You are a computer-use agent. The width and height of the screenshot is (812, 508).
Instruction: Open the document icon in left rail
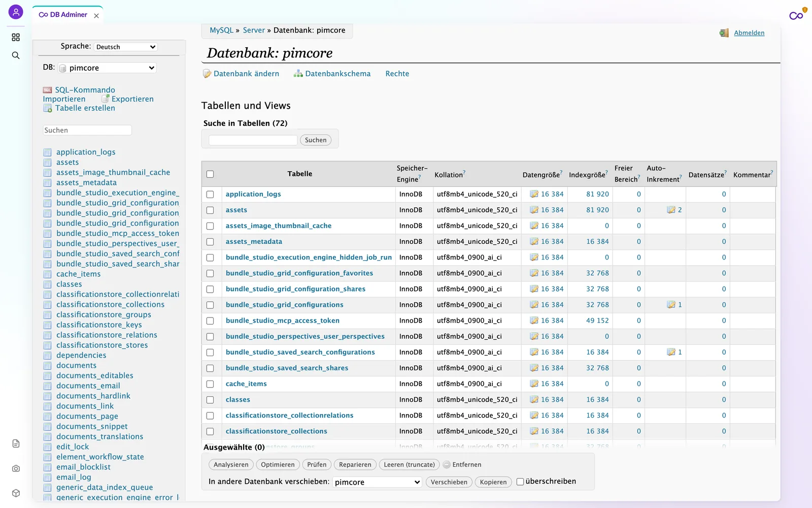point(16,443)
